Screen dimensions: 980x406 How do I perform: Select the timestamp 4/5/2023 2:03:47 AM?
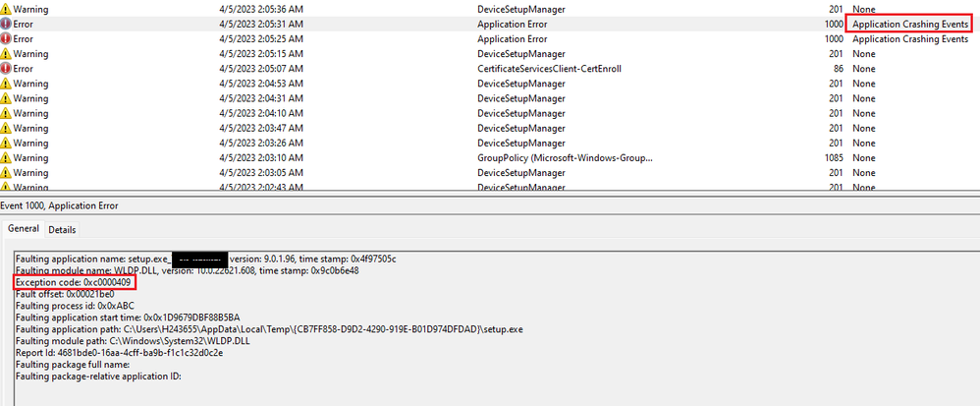pos(261,128)
